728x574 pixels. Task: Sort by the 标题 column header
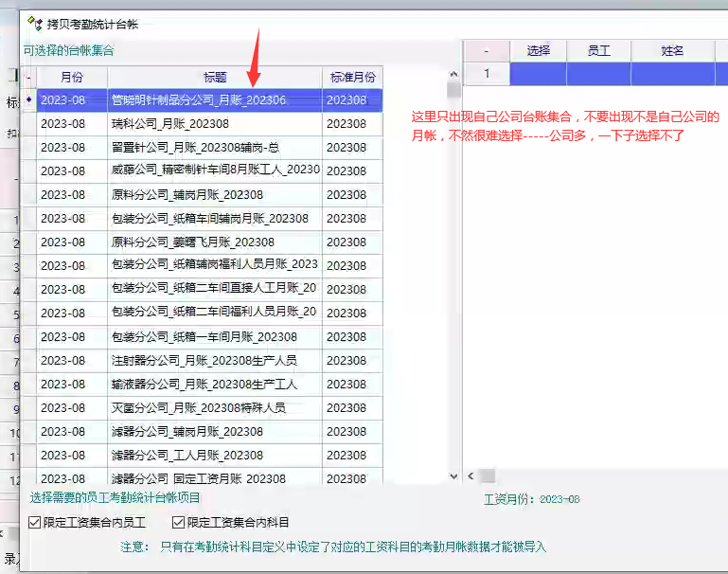215,77
